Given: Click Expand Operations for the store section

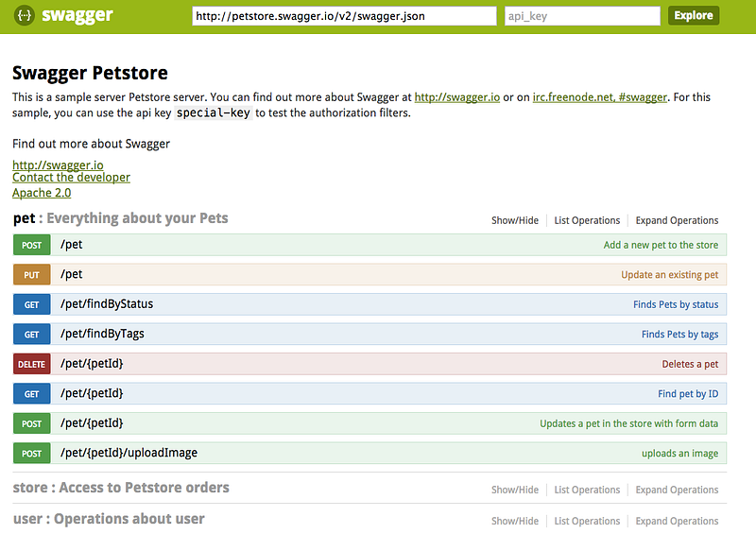Looking at the screenshot, I should pos(677,490).
